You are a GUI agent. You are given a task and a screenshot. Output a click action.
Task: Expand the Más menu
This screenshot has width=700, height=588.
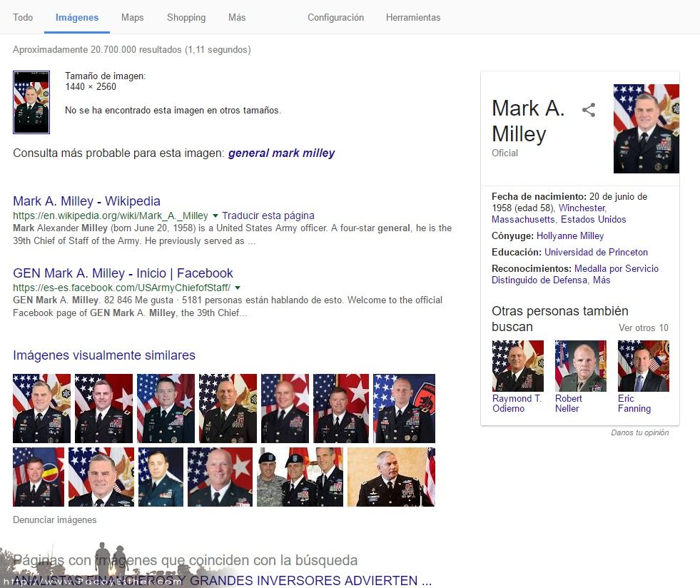click(237, 17)
